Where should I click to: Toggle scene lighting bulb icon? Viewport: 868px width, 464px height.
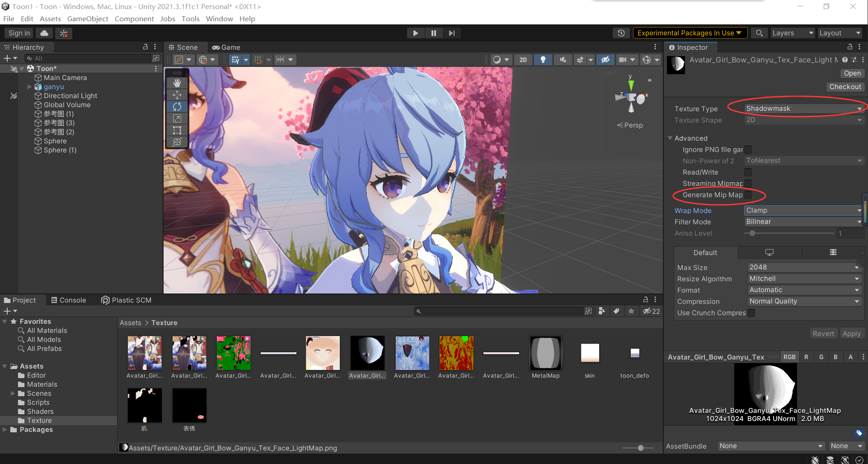pyautogui.click(x=543, y=60)
